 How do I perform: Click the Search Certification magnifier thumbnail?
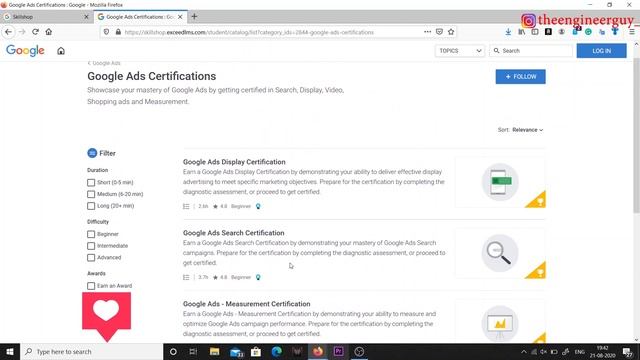[x=500, y=253]
